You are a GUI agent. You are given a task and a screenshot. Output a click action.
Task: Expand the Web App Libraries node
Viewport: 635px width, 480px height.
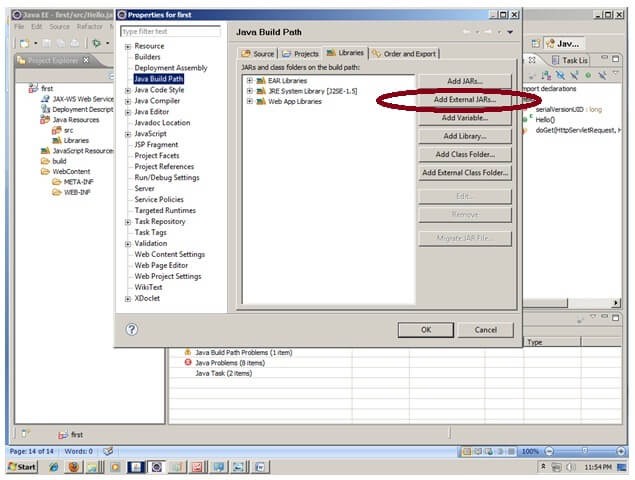(249, 101)
